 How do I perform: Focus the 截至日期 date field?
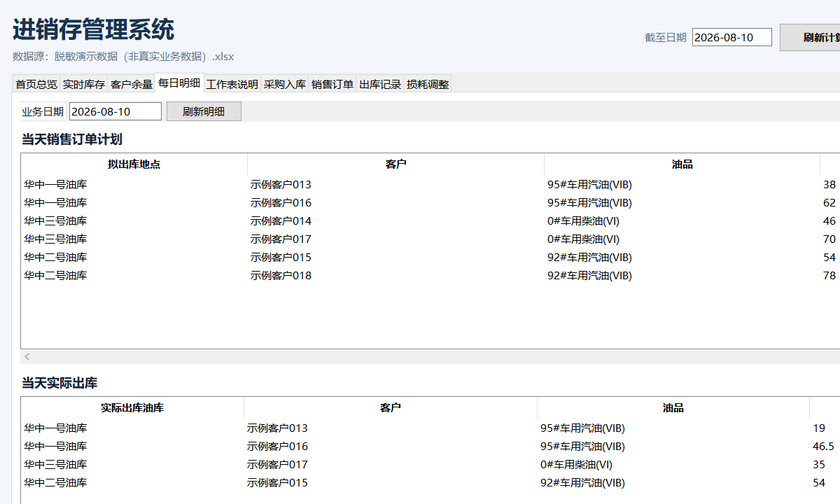(732, 38)
